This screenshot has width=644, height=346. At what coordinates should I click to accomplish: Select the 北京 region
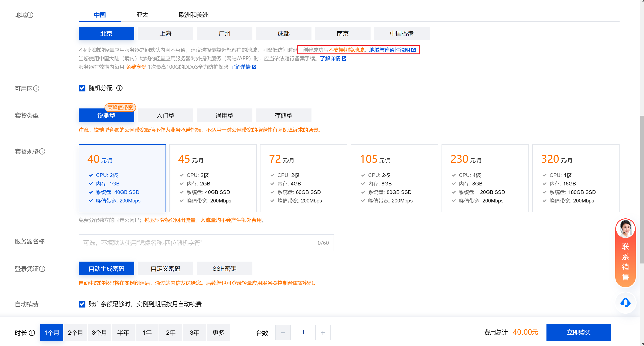point(106,34)
